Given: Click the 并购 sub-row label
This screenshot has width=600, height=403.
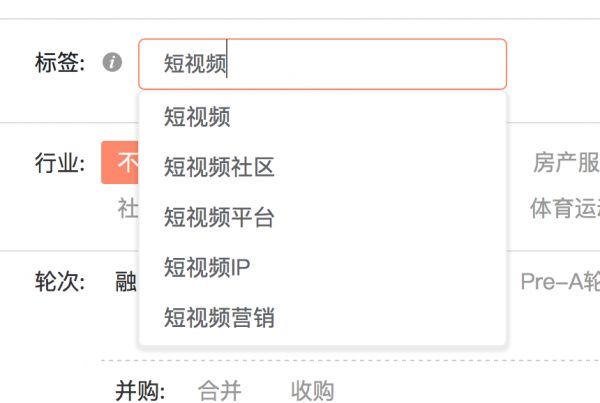Looking at the screenshot, I should pyautogui.click(x=139, y=390).
